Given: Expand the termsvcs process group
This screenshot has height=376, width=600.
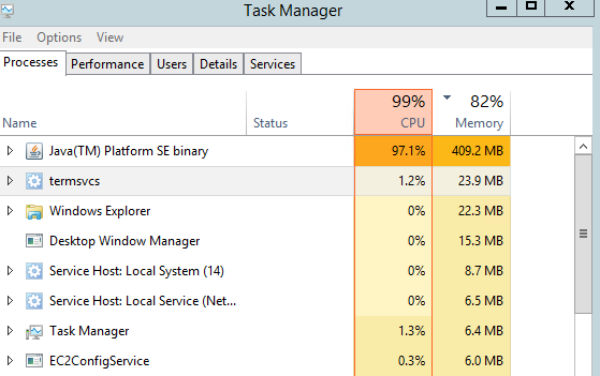Looking at the screenshot, I should click(10, 181).
